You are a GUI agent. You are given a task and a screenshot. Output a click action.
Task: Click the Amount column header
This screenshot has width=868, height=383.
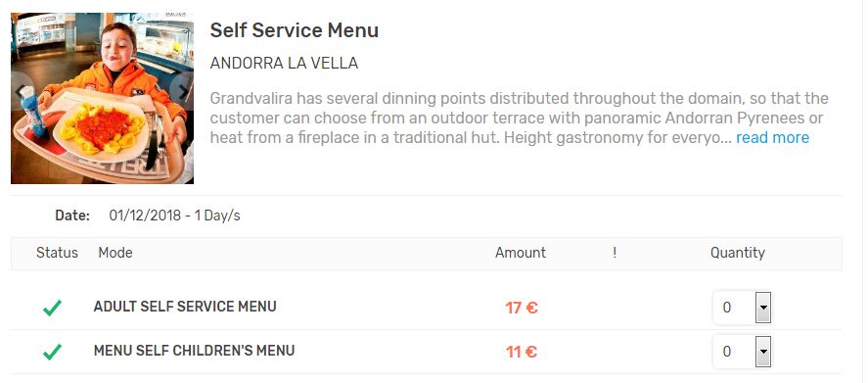click(x=521, y=253)
